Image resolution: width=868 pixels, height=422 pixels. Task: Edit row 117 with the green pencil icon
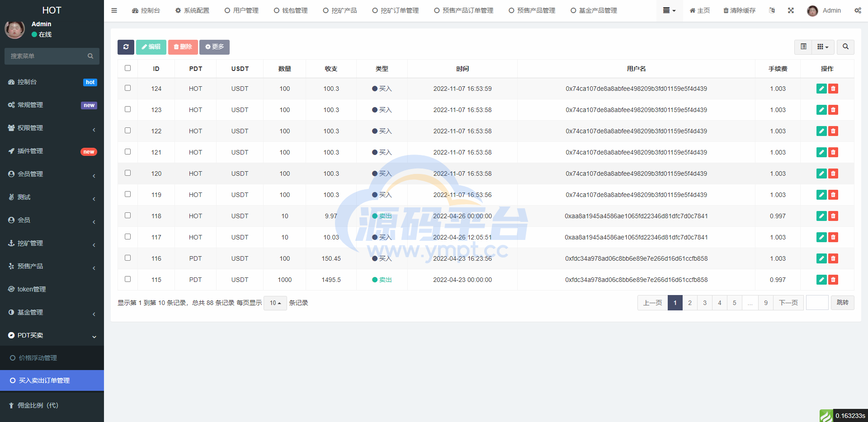(x=821, y=237)
